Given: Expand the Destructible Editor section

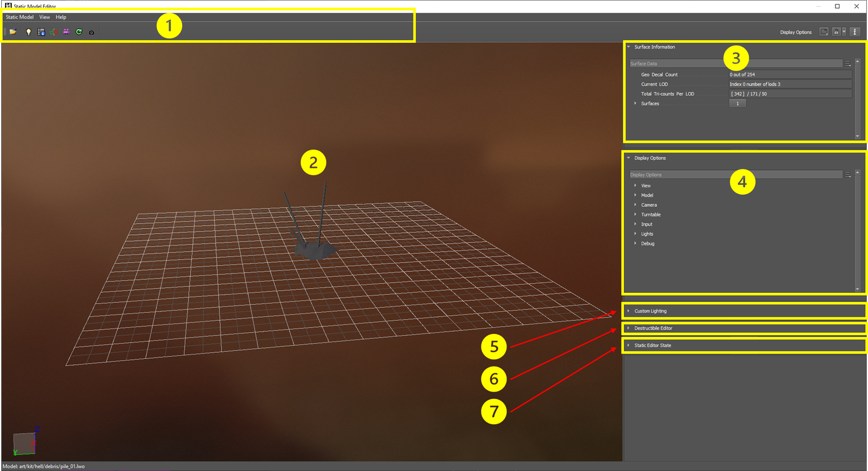Looking at the screenshot, I should click(629, 328).
